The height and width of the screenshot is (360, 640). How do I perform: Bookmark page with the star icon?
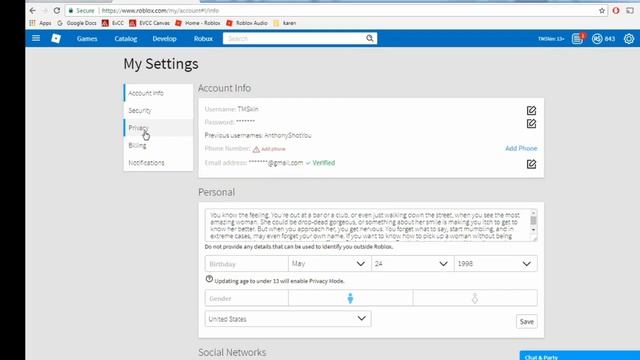coord(602,11)
